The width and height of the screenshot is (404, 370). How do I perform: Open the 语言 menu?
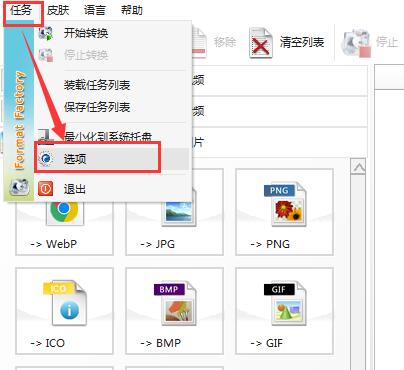pyautogui.click(x=95, y=10)
